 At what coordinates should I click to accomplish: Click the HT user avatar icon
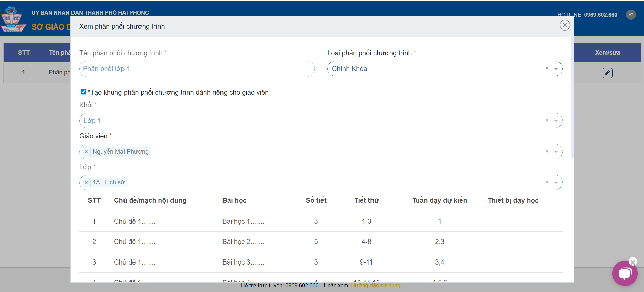click(x=631, y=15)
